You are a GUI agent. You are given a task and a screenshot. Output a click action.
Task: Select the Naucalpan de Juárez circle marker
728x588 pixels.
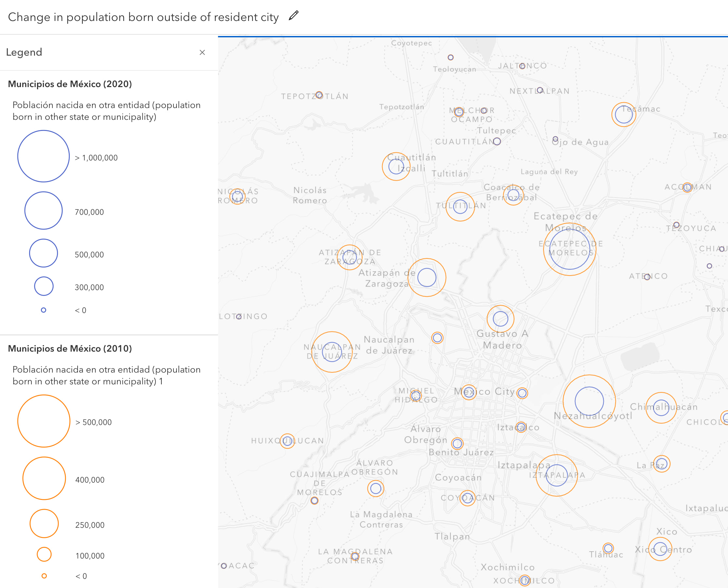click(332, 352)
